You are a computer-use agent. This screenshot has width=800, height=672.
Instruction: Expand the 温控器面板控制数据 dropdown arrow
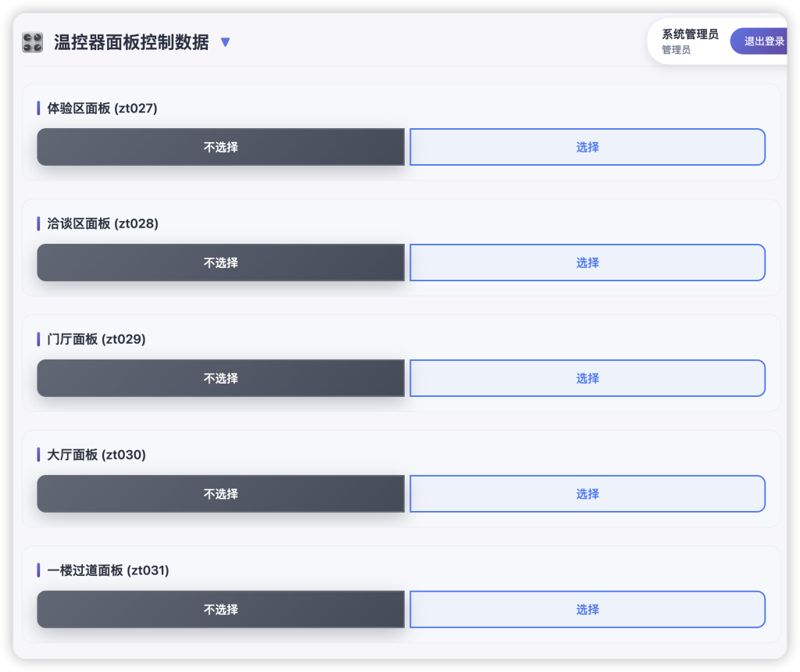(x=225, y=42)
